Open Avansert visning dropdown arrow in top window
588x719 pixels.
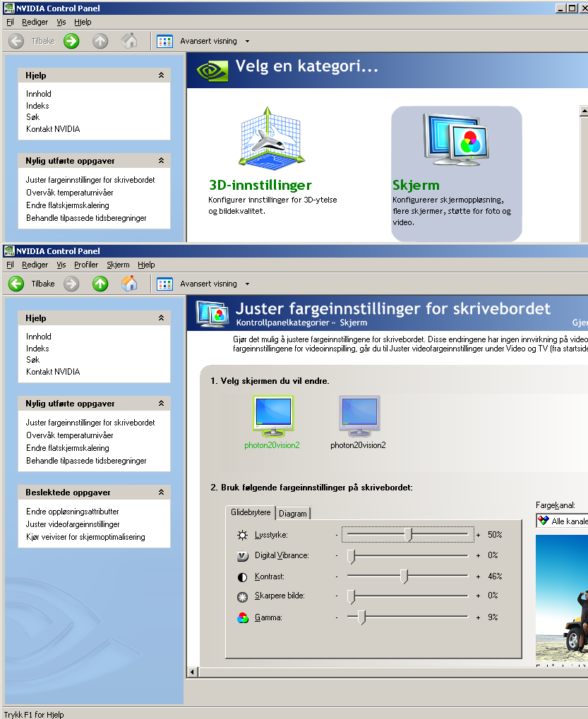(x=247, y=41)
